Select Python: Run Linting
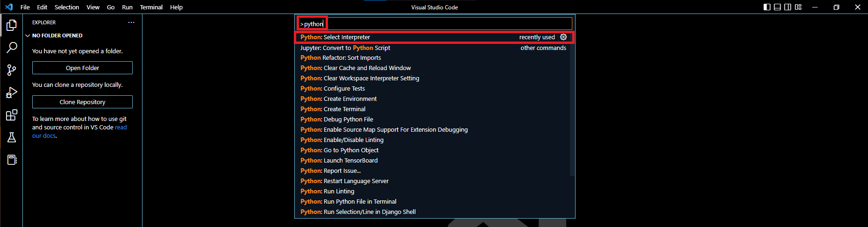868x227 pixels. point(432,192)
